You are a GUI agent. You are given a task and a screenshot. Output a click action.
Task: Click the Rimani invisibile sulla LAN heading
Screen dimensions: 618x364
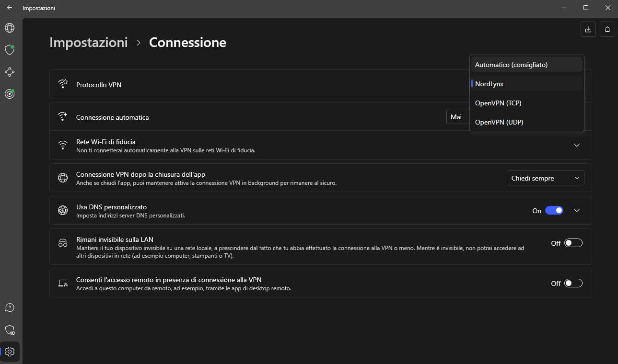click(115, 239)
